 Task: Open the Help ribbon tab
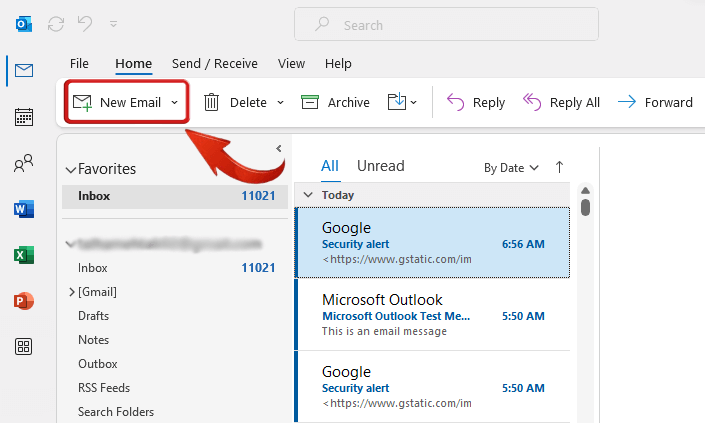(x=338, y=63)
